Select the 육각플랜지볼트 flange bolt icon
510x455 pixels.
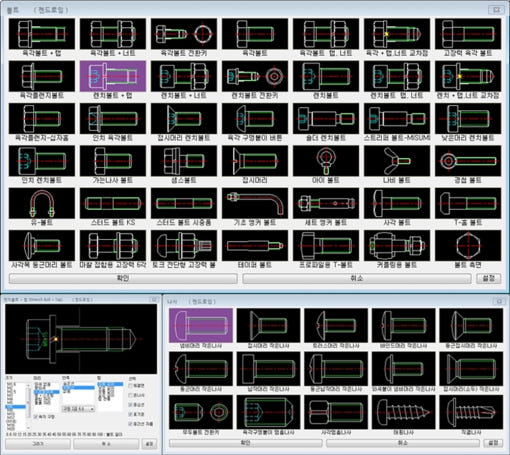42,76
